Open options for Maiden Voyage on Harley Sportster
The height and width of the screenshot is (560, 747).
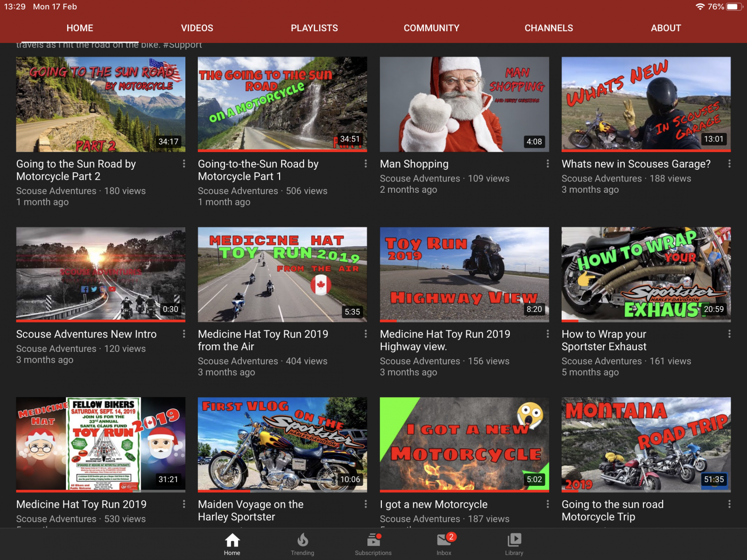click(x=366, y=504)
